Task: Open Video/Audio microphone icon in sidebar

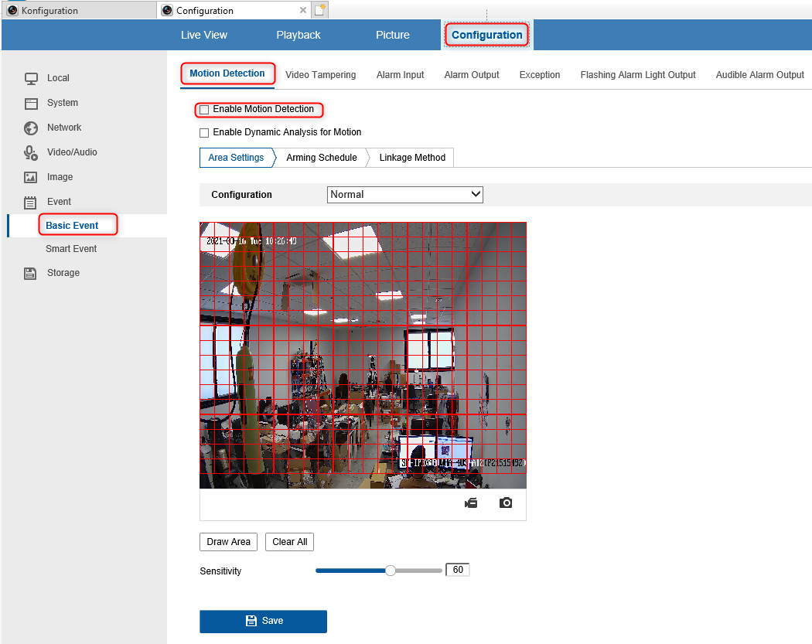Action: pos(31,153)
